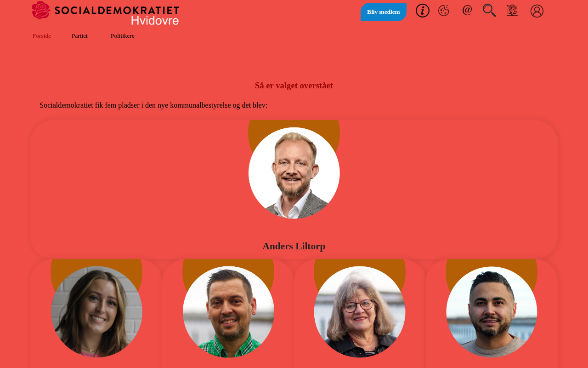Click the Bliv medlem button
This screenshot has width=588, height=368.
tap(384, 12)
